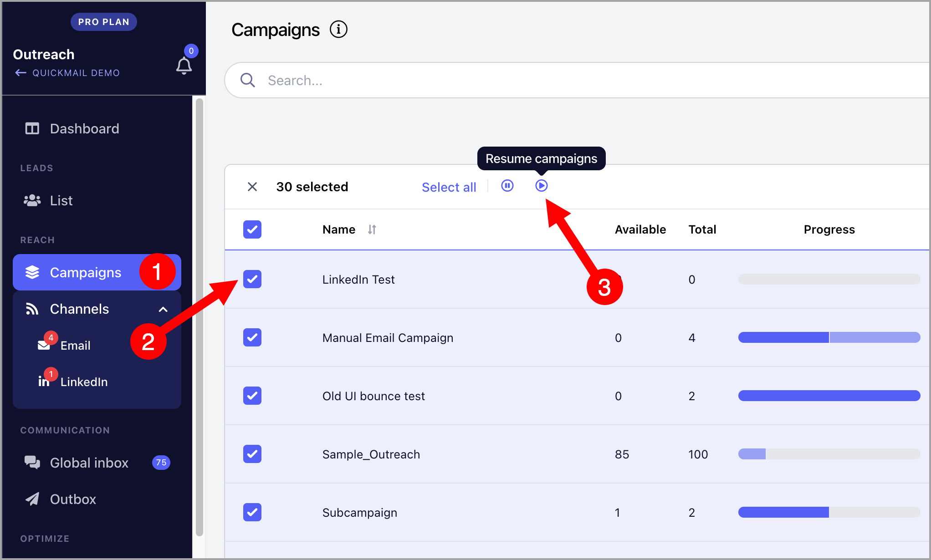Click the PRO PLAN badge

(x=104, y=22)
